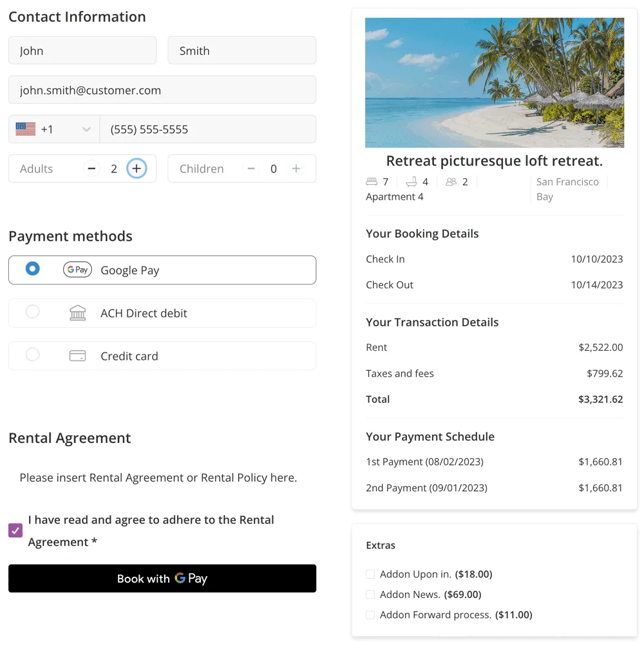This screenshot has height=645, width=644.
Task: Click the US flag icon
Action: tap(26, 129)
